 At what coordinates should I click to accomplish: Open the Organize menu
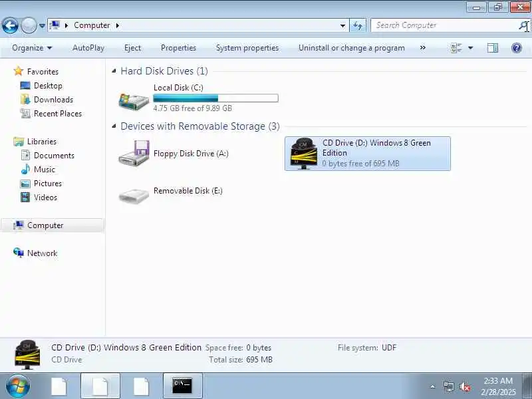pos(32,48)
